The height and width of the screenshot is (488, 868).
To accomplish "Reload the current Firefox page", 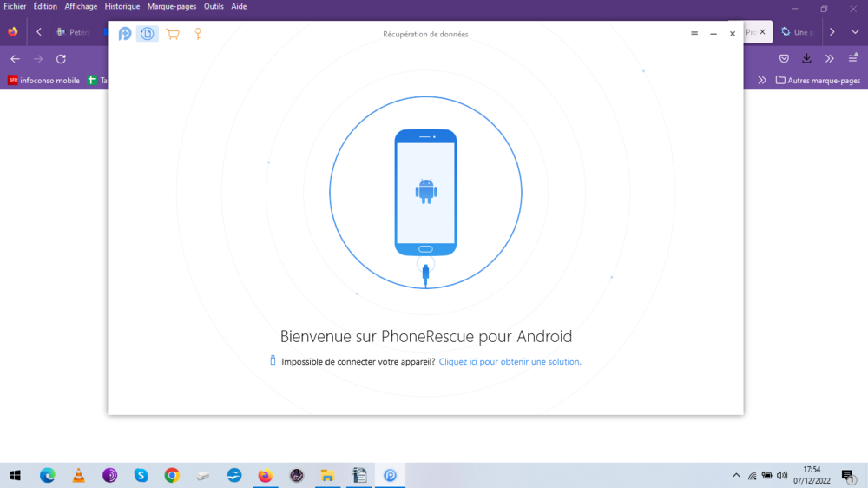I will tap(61, 59).
